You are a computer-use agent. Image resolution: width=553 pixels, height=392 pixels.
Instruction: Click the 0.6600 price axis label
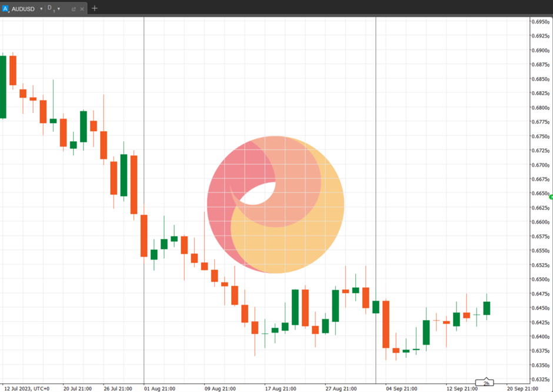point(541,222)
